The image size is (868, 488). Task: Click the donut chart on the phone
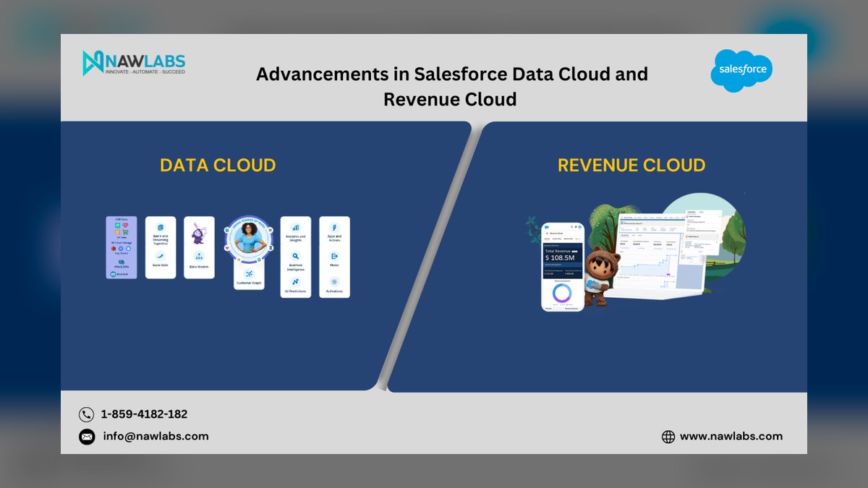(562, 292)
